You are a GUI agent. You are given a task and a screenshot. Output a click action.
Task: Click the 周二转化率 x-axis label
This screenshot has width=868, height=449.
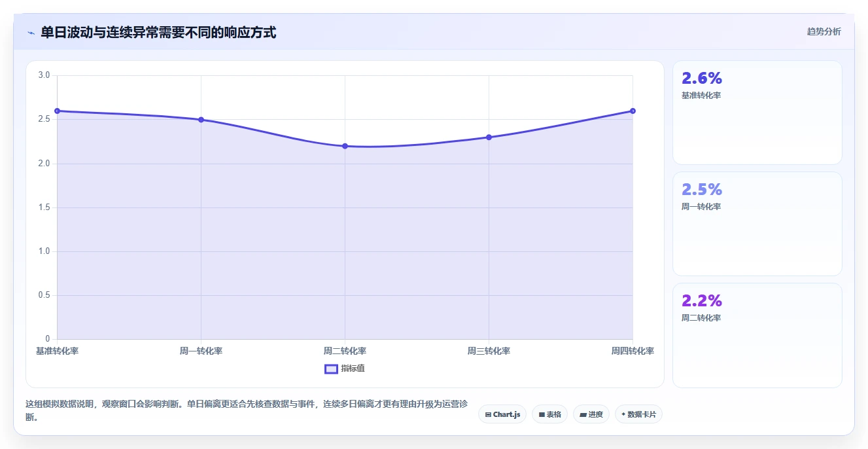coord(345,351)
